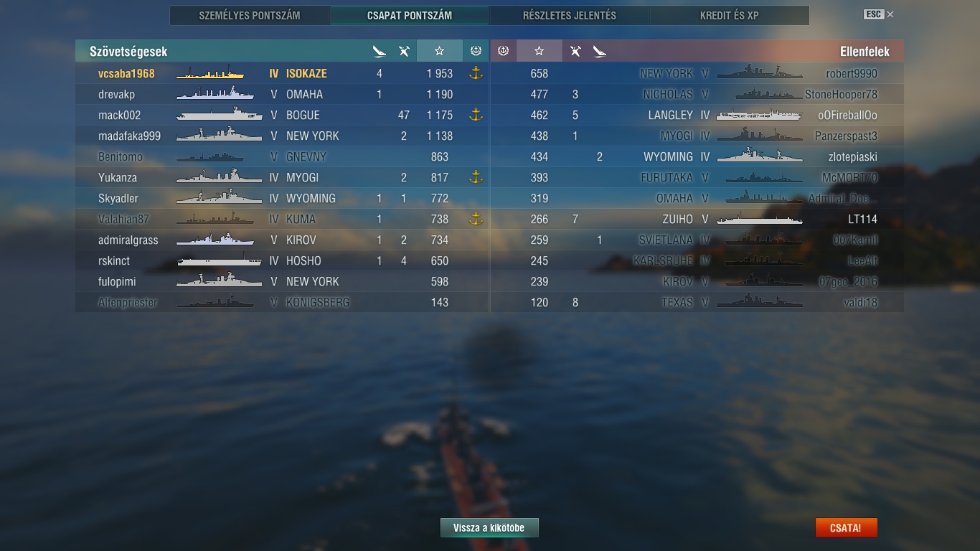Select player drevakp in allies list
980x551 pixels.
282,94
